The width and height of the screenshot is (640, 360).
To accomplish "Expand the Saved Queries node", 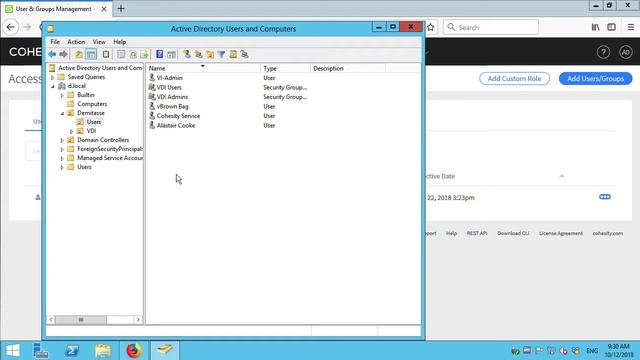I will [x=52, y=77].
